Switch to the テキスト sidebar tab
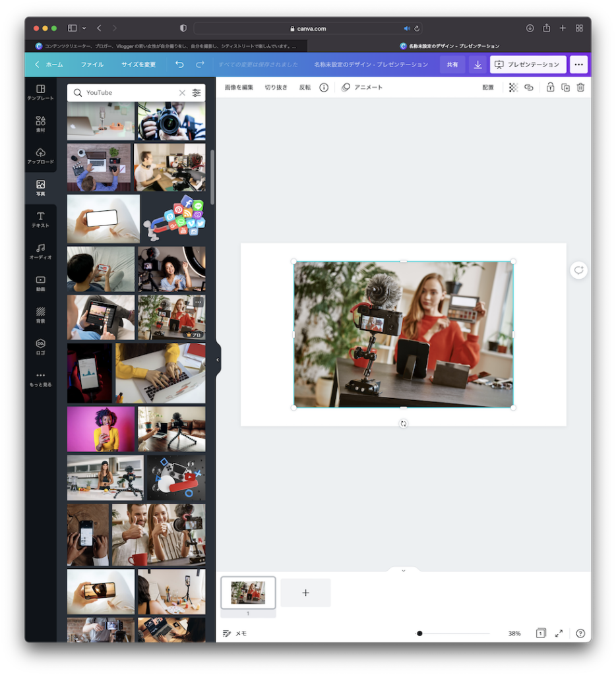616x675 pixels. (x=40, y=220)
